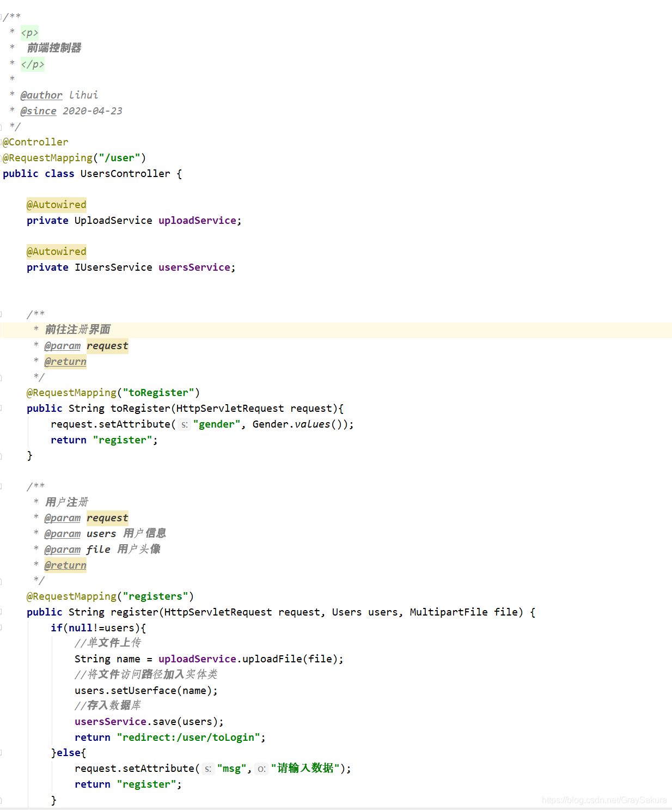
Task: Click the "/user" string in class RequestMapping
Action: coord(119,158)
